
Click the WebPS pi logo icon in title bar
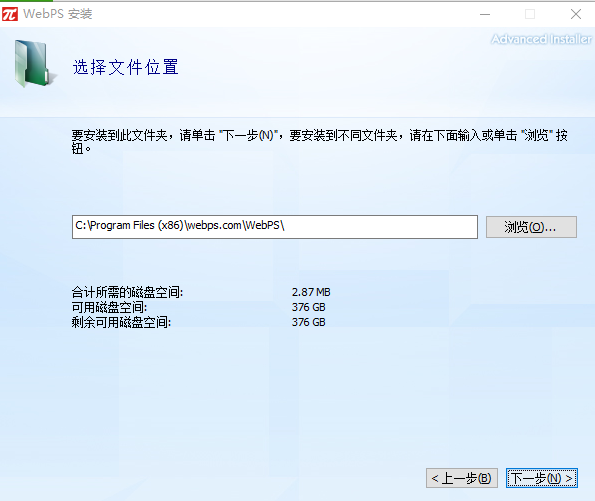click(x=9, y=14)
